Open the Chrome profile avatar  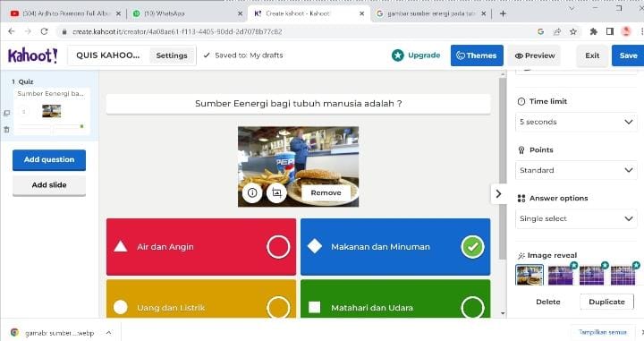(626, 31)
